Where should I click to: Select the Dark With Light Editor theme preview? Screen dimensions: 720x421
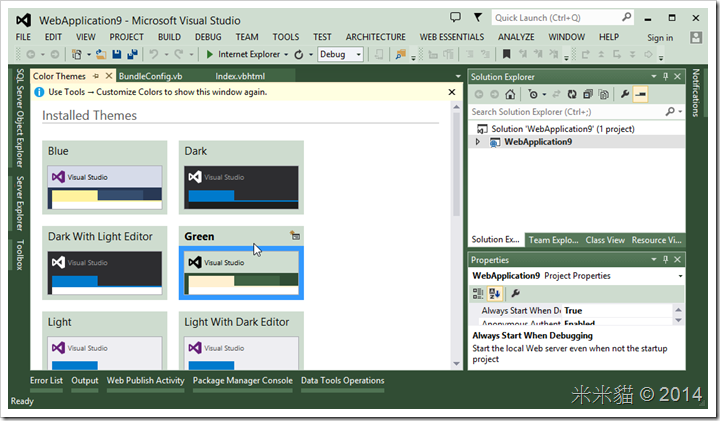tap(105, 273)
